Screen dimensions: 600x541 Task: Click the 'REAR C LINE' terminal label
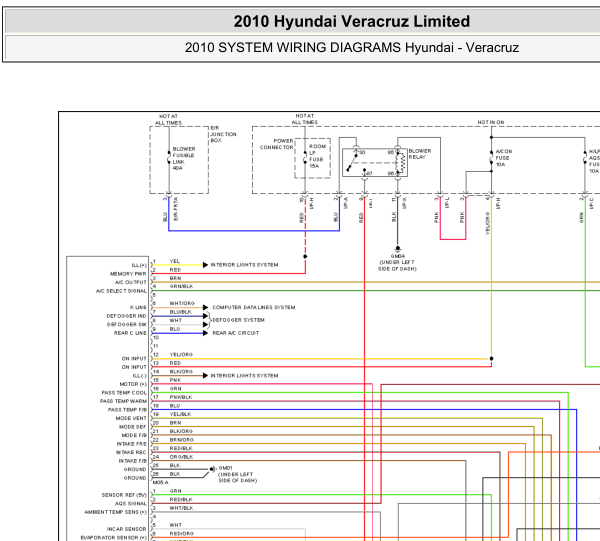point(130,333)
